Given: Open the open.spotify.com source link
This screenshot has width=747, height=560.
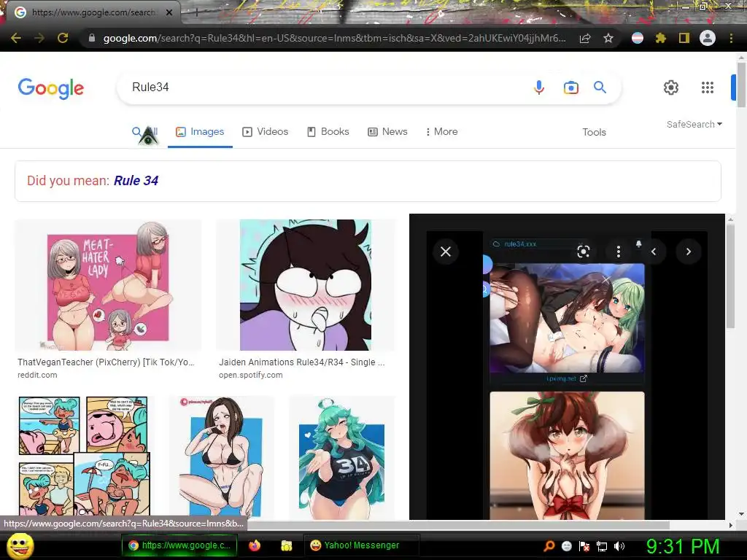Looking at the screenshot, I should coord(251,375).
